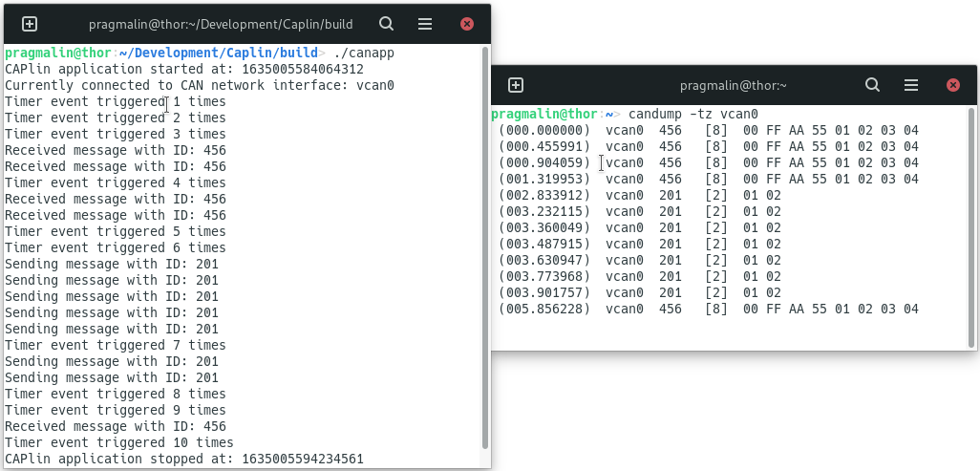Click 'CAPlin application stopped at' line
This screenshot has height=471, width=980.
[183, 460]
